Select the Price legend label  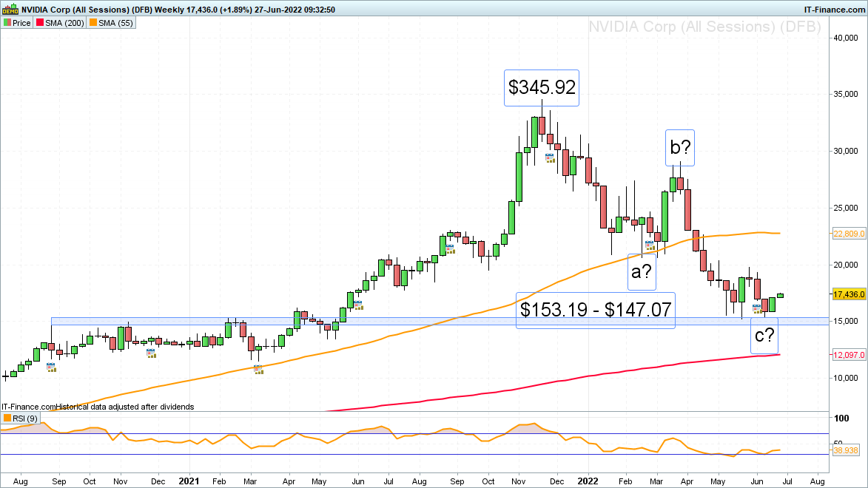pyautogui.click(x=21, y=23)
